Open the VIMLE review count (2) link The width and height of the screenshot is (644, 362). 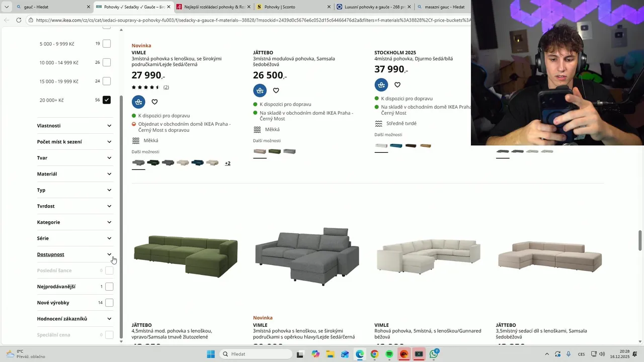point(166,87)
